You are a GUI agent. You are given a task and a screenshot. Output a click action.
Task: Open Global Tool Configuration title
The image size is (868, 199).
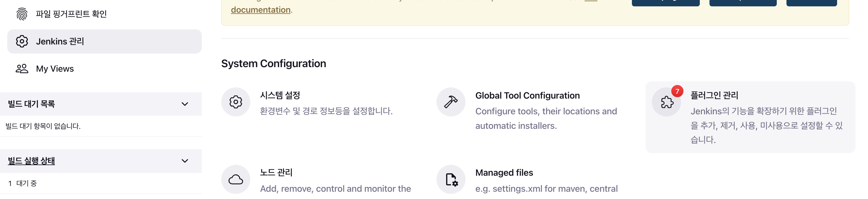click(527, 96)
